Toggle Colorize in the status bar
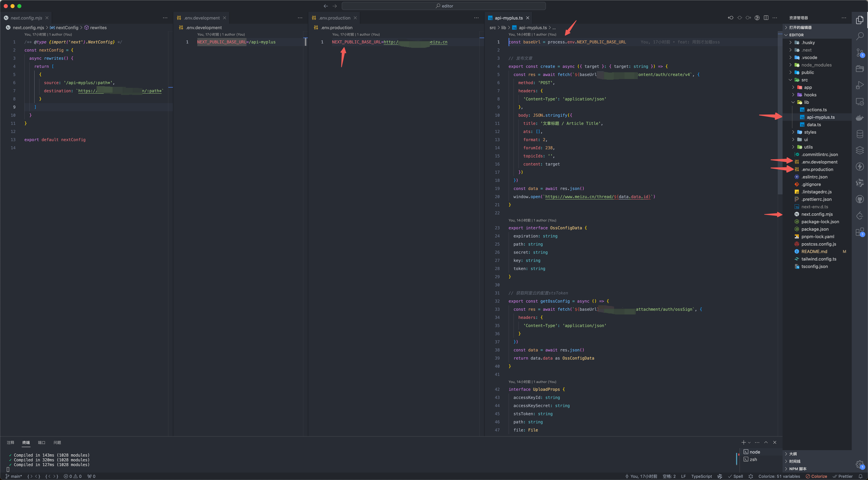 pyautogui.click(x=816, y=476)
